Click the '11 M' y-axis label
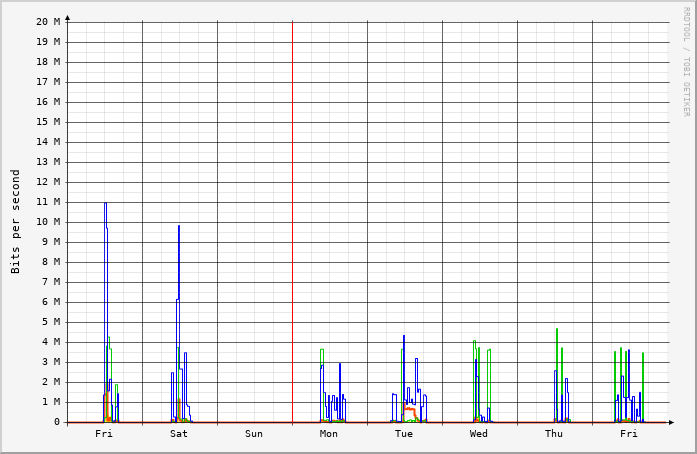This screenshot has height=454, width=697. (48, 202)
